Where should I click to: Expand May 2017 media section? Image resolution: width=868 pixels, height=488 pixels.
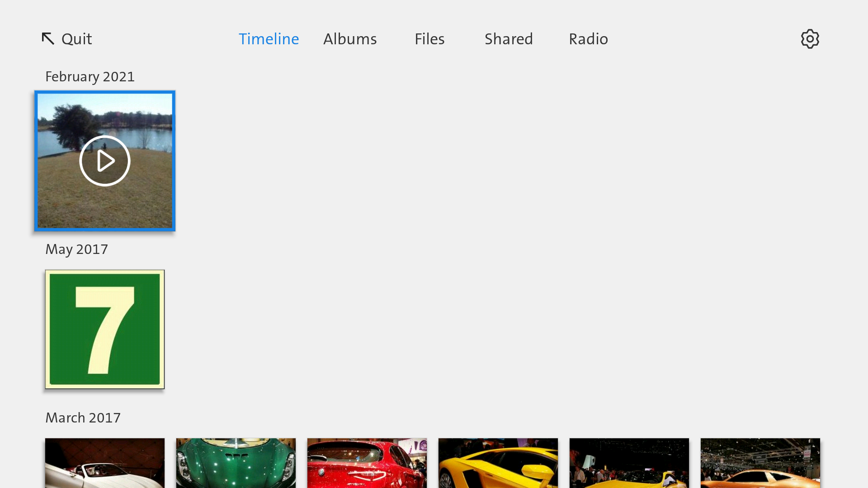pos(76,249)
